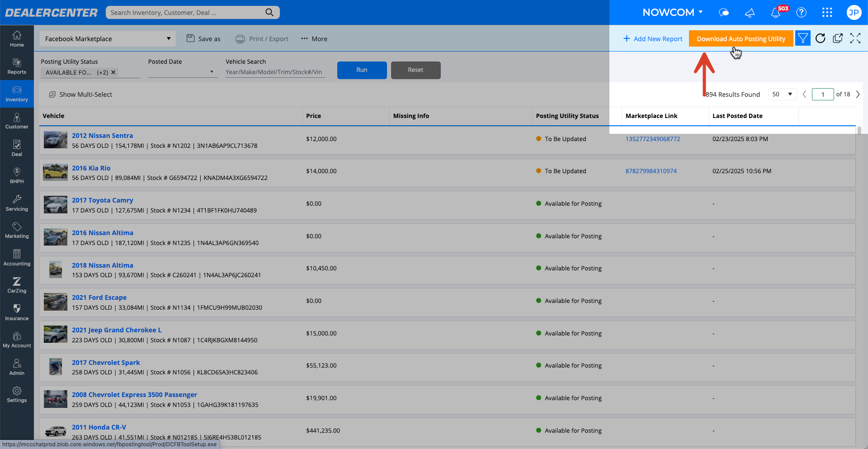Expand report to full screen
Viewport: 868px width, 449px height.
pyautogui.click(x=855, y=38)
